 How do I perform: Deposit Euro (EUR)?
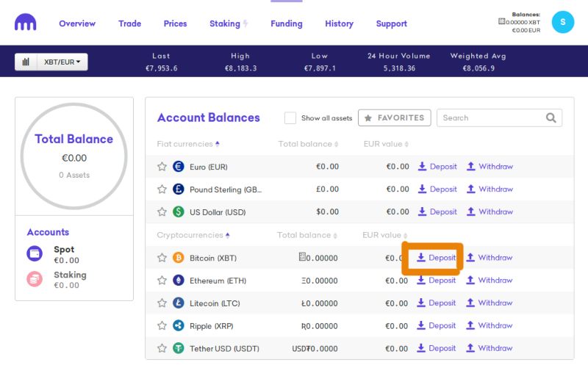437,167
